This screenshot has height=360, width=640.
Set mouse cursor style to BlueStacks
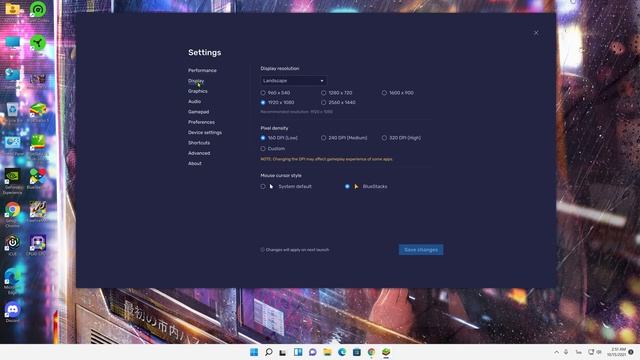[366, 187]
